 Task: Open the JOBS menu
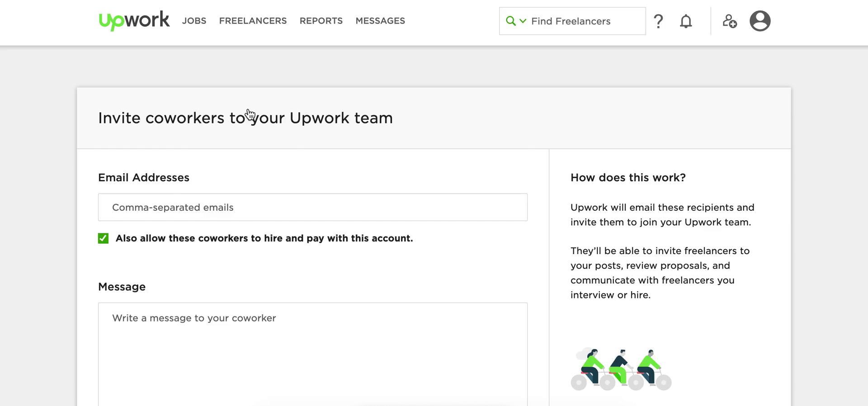[194, 21]
